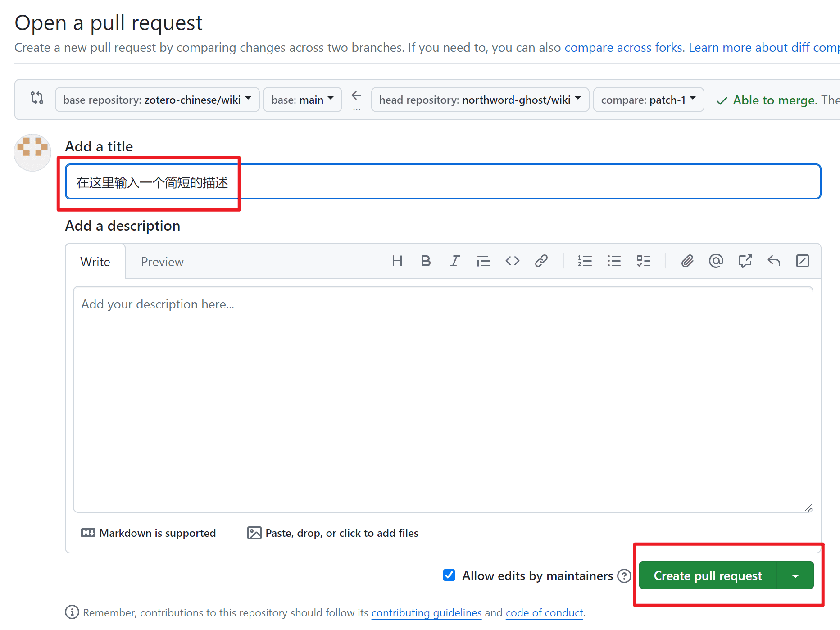This screenshot has height=630, width=840.
Task: Switch to the Preview tab
Action: coord(162,262)
